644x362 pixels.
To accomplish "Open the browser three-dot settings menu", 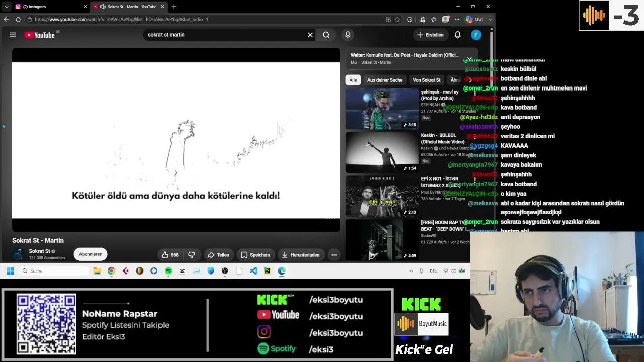I will (x=457, y=19).
